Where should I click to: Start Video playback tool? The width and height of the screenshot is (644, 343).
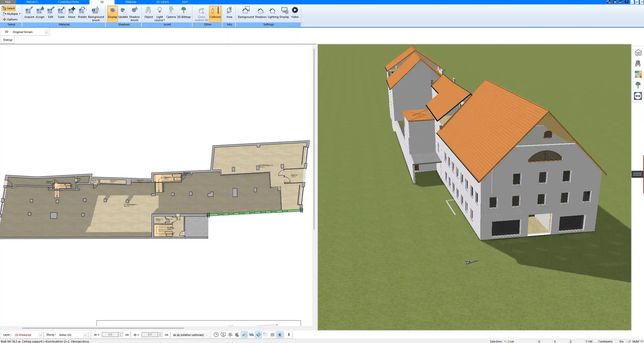295,13
